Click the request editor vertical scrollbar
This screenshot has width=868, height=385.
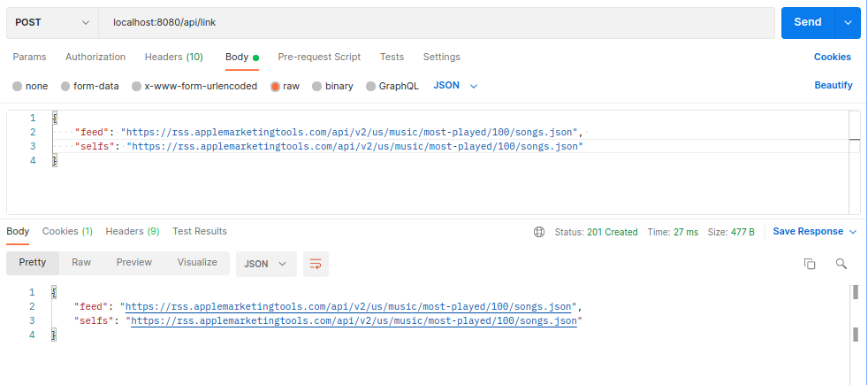[854, 162]
